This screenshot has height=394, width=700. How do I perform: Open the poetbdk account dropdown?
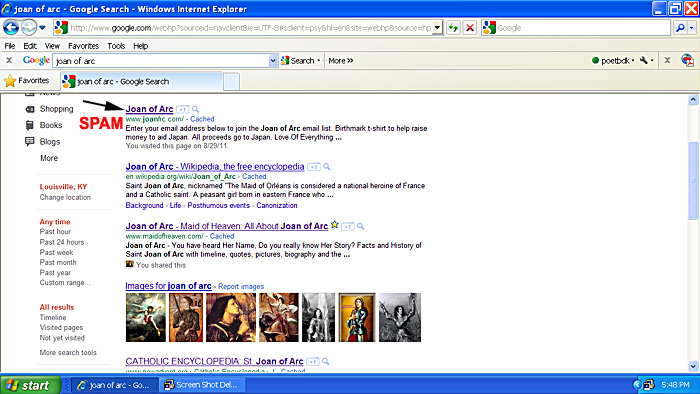click(x=613, y=61)
